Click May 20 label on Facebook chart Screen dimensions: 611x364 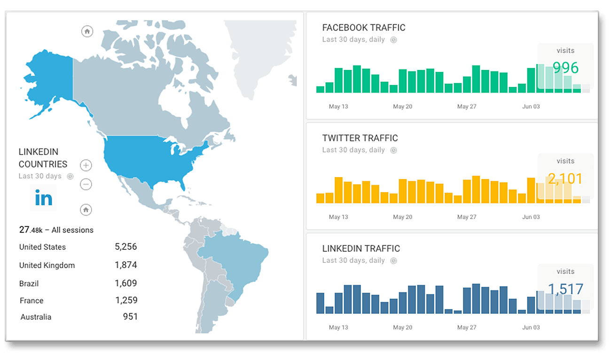coord(402,107)
